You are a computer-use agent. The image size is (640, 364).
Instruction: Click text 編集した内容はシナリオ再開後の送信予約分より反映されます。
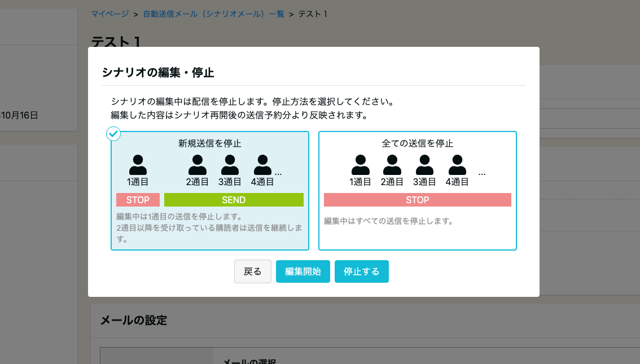click(239, 115)
